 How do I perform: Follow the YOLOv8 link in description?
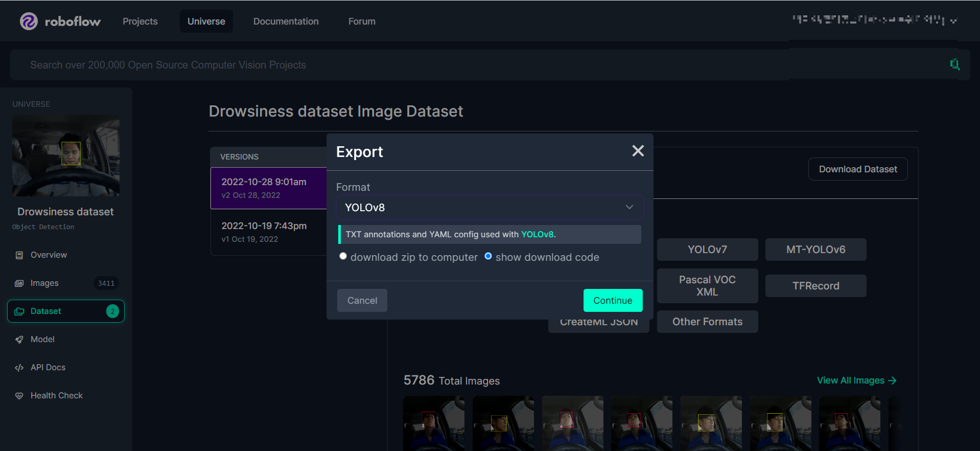click(537, 234)
